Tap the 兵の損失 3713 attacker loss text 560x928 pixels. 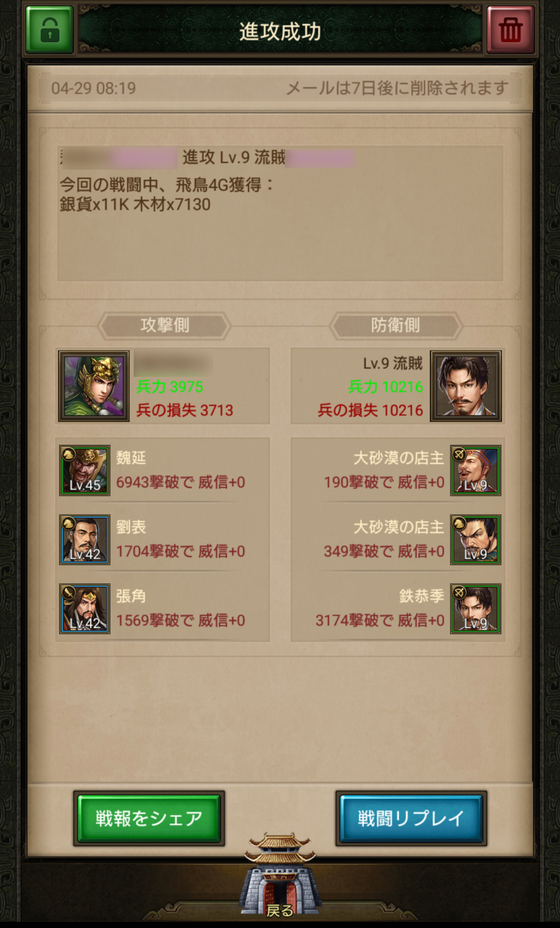click(x=185, y=410)
